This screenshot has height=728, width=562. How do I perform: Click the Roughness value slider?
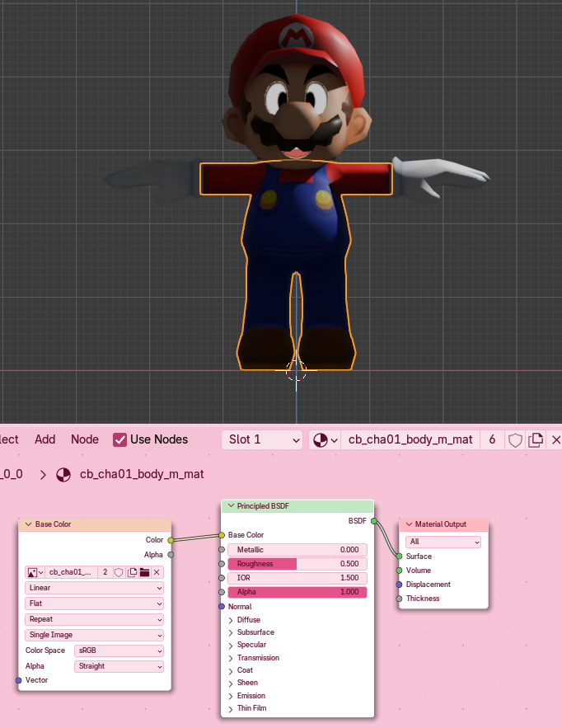coord(297,564)
